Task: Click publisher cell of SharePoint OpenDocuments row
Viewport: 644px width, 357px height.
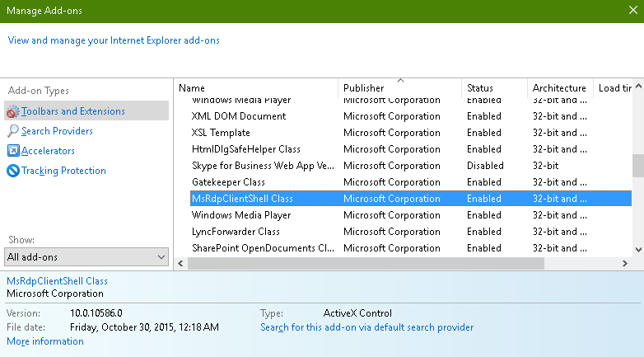Action: tap(392, 248)
